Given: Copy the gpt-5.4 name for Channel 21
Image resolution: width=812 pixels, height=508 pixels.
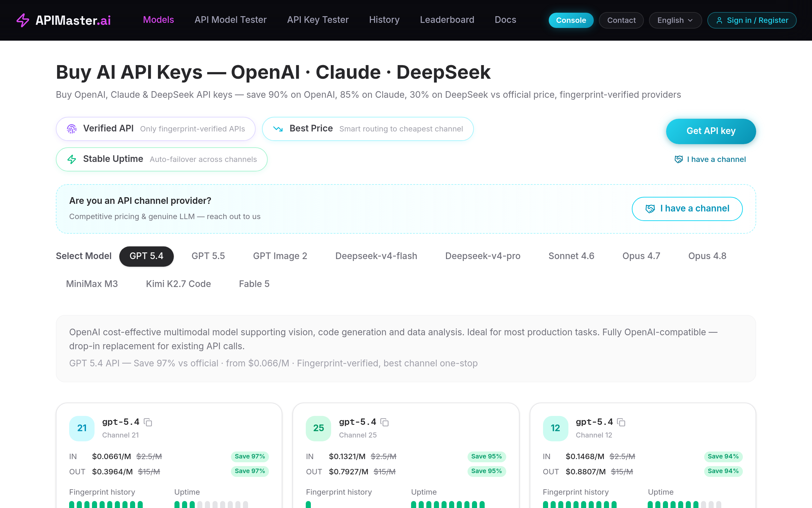Looking at the screenshot, I should [x=148, y=422].
